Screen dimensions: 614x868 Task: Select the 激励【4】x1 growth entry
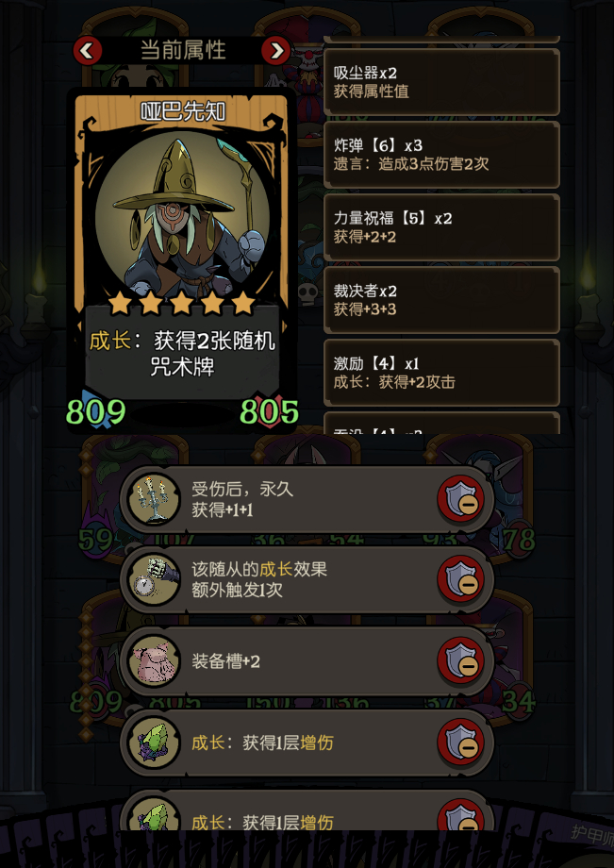pos(441,372)
